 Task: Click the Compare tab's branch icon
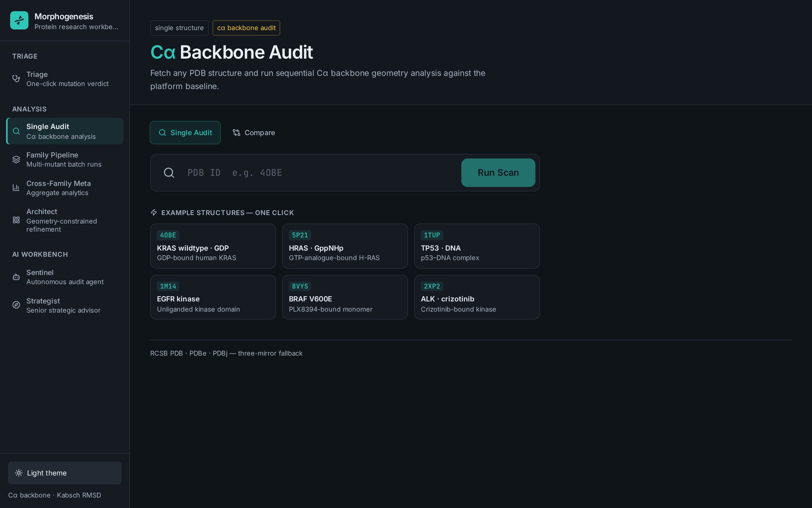(x=236, y=133)
